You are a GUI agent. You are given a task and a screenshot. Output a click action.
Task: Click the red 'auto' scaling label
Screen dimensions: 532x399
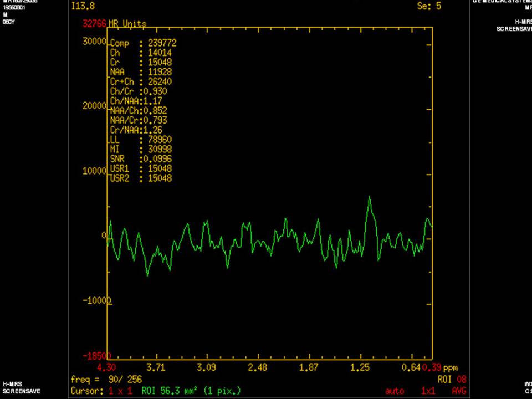pos(395,391)
